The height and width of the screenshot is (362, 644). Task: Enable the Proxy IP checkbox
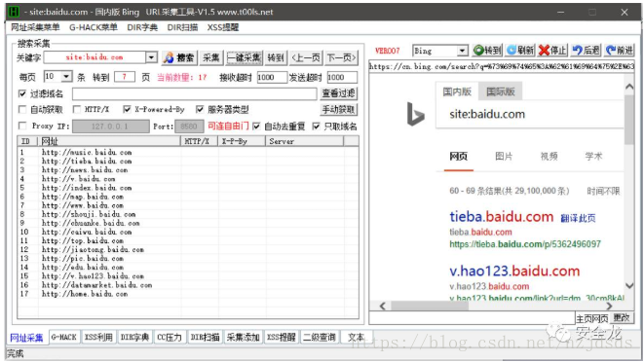(22, 126)
